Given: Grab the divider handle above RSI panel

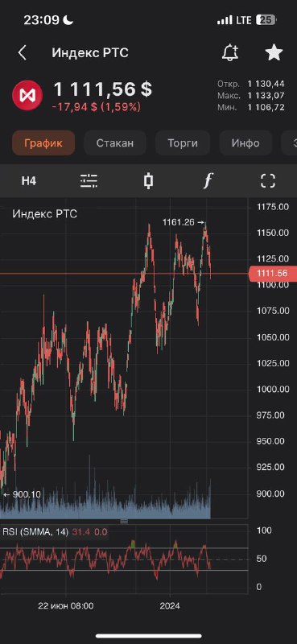Looking at the screenshot, I should 124,521.
